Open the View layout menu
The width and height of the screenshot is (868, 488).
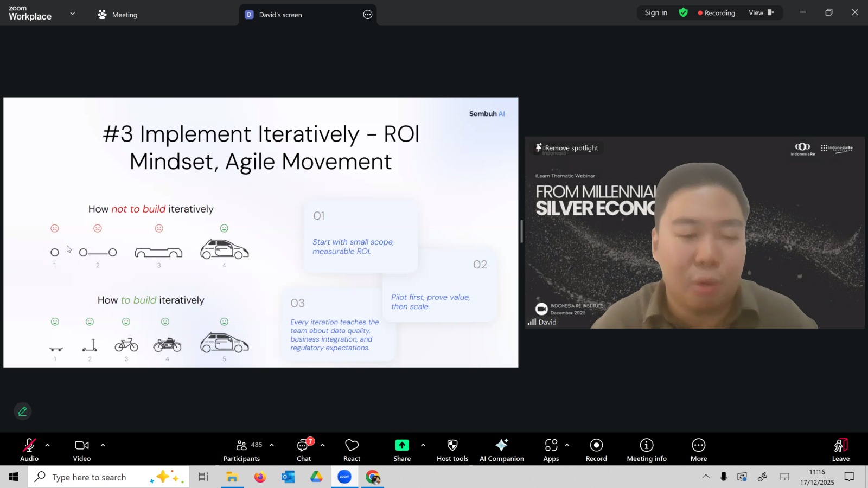tap(761, 12)
